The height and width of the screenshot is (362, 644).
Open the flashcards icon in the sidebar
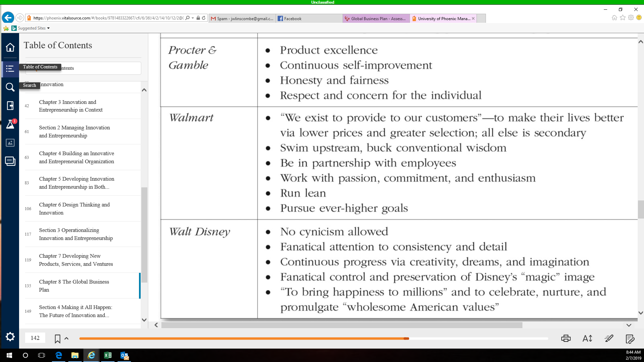click(x=10, y=161)
